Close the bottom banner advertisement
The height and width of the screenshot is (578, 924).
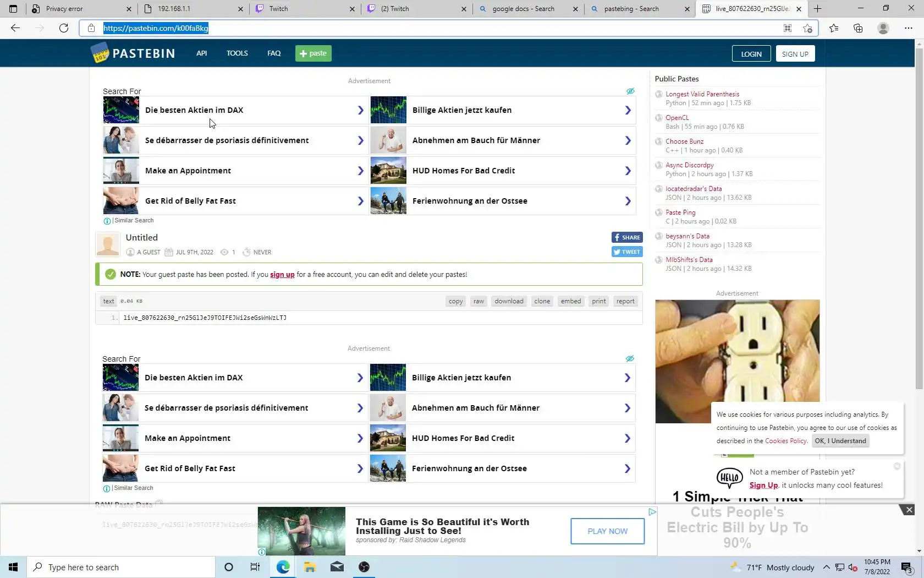tap(909, 510)
